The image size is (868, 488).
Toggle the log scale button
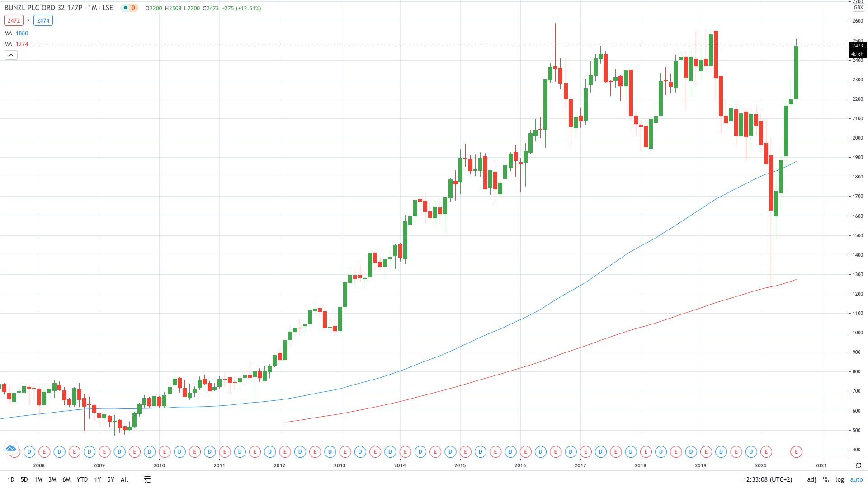(840, 479)
